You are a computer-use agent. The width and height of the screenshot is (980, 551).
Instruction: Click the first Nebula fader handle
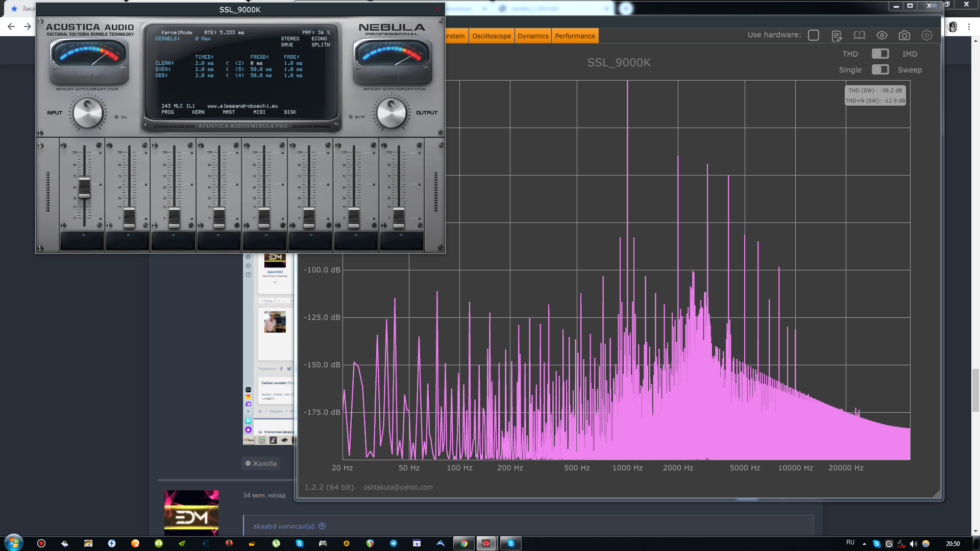84,188
